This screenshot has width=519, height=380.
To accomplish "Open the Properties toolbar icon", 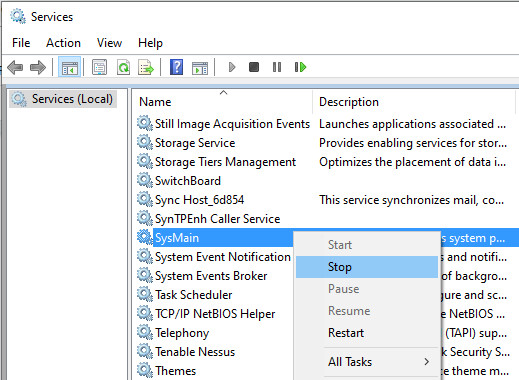I will (99, 68).
